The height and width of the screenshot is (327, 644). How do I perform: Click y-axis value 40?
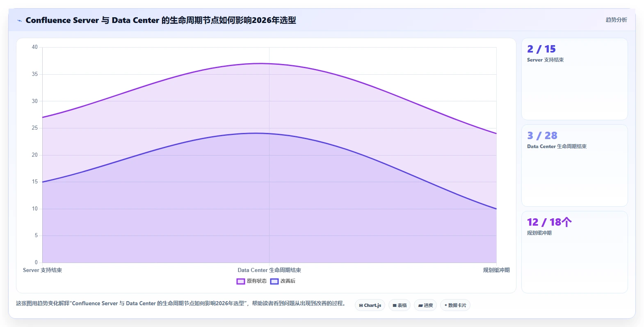35,47
